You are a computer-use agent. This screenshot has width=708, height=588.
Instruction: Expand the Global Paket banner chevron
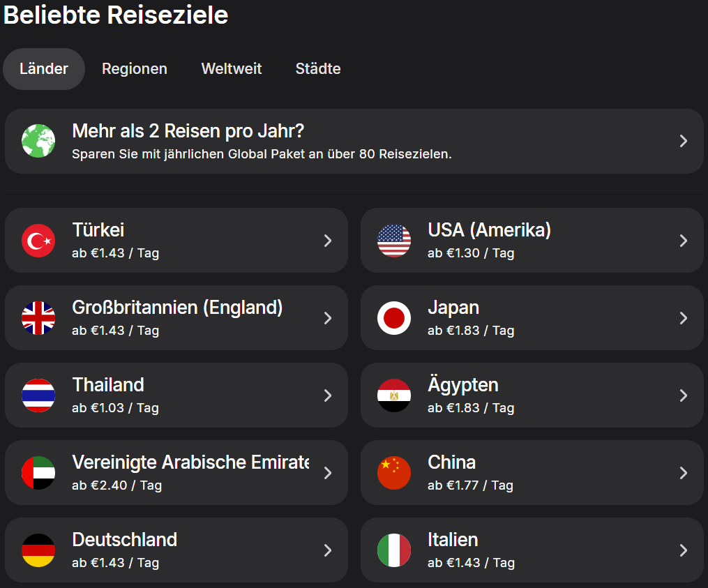684,141
